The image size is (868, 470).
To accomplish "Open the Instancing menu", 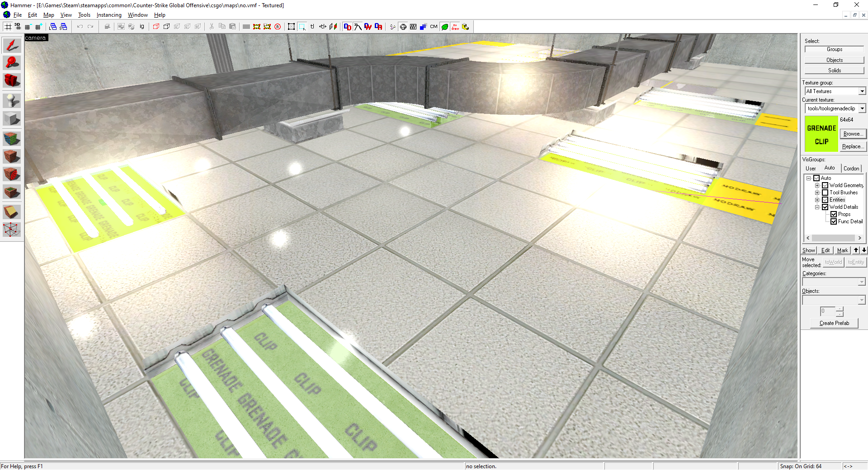I will [109, 15].
